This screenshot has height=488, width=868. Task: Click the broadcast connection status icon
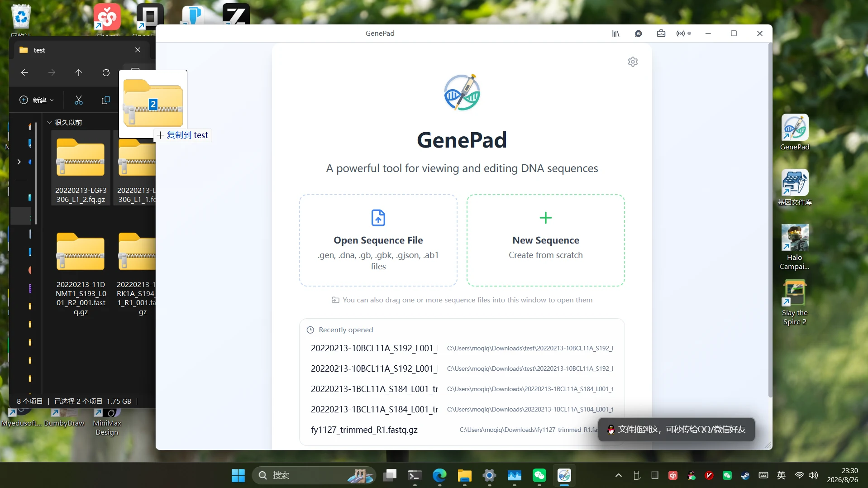tap(683, 33)
